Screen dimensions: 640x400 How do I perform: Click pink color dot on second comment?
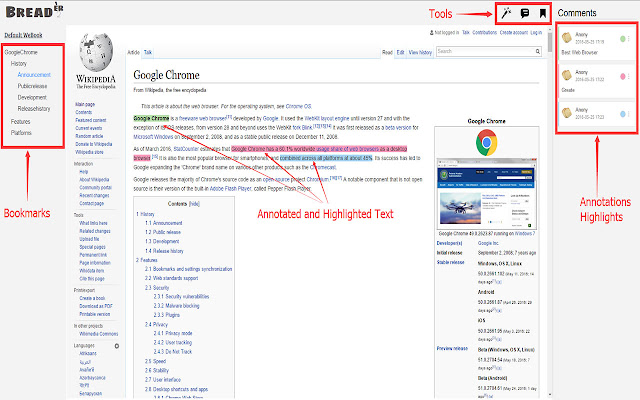(623, 76)
